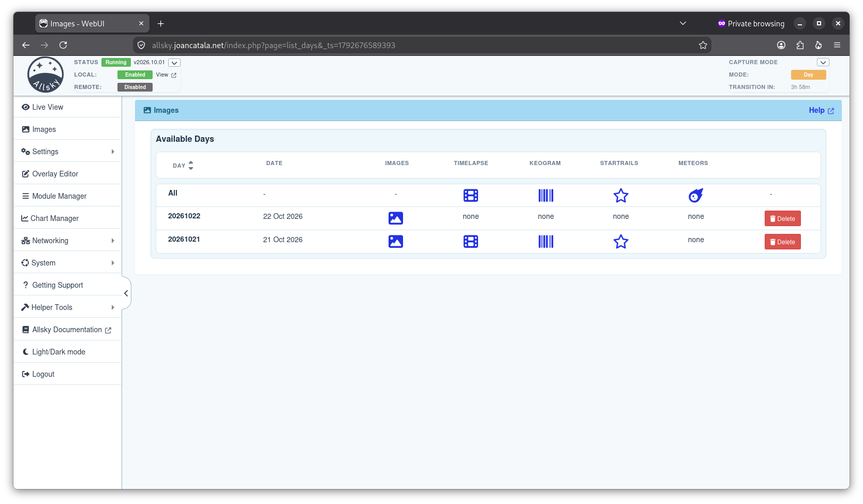
Task: Open Firefox extensions icon
Action: pyautogui.click(x=800, y=46)
